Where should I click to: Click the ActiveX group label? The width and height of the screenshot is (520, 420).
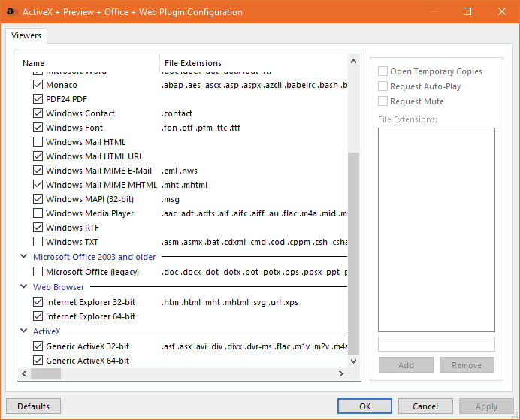47,331
